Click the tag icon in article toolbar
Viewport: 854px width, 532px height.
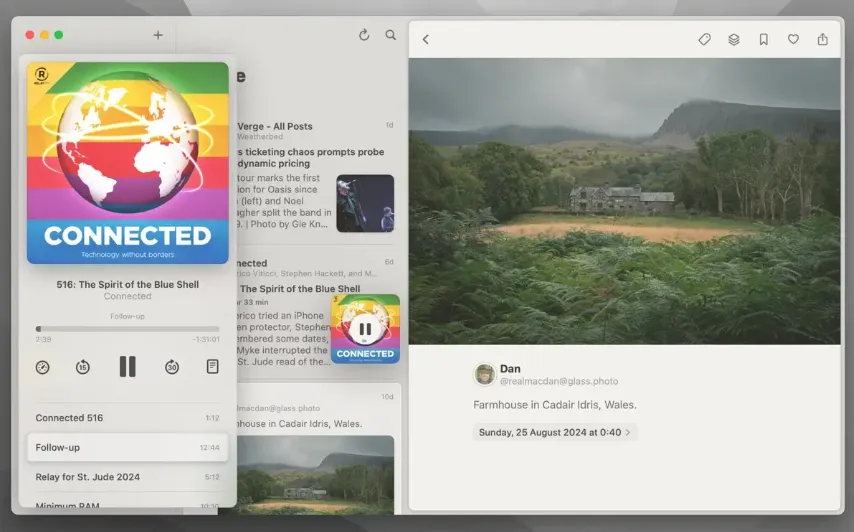tap(704, 39)
